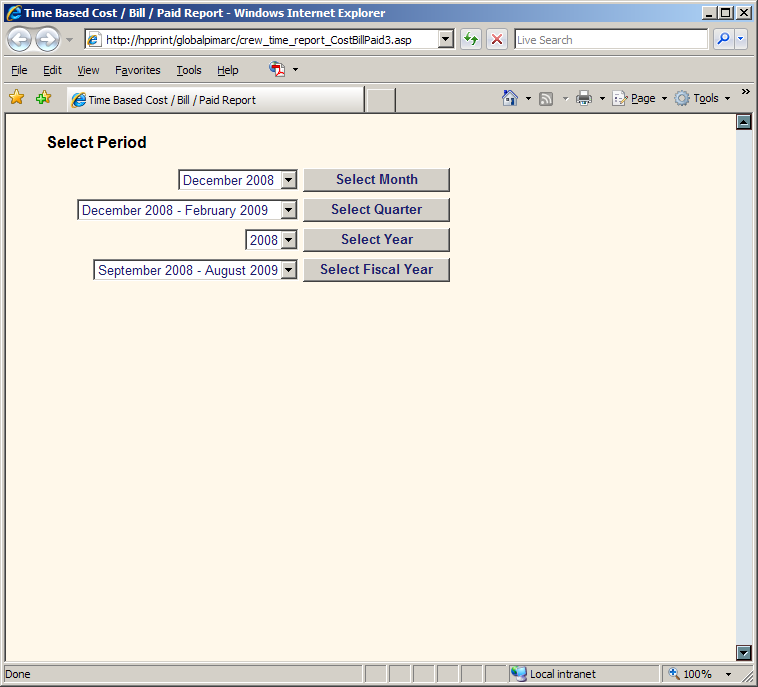Open the Favorites Center star icon
This screenshot has height=687, width=758.
click(x=17, y=98)
